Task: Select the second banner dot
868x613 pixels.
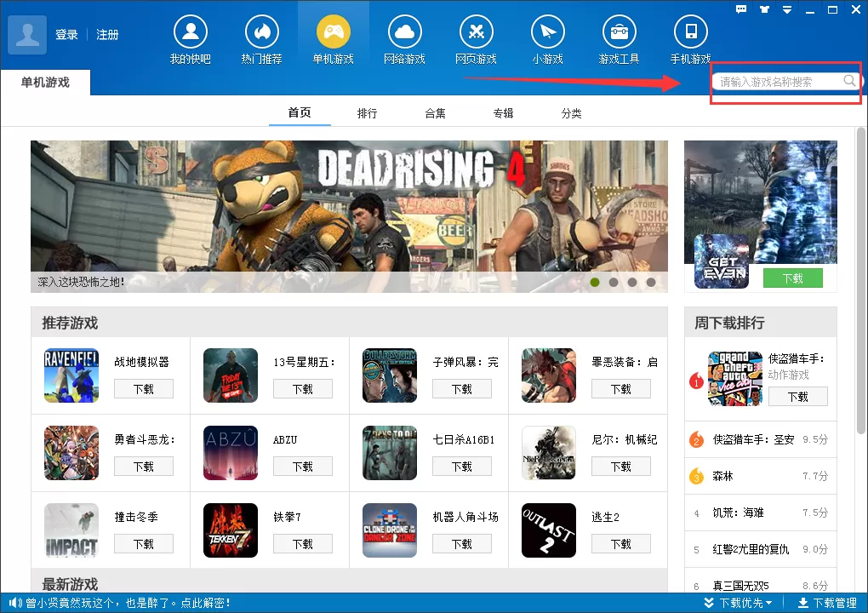Action: click(x=614, y=283)
